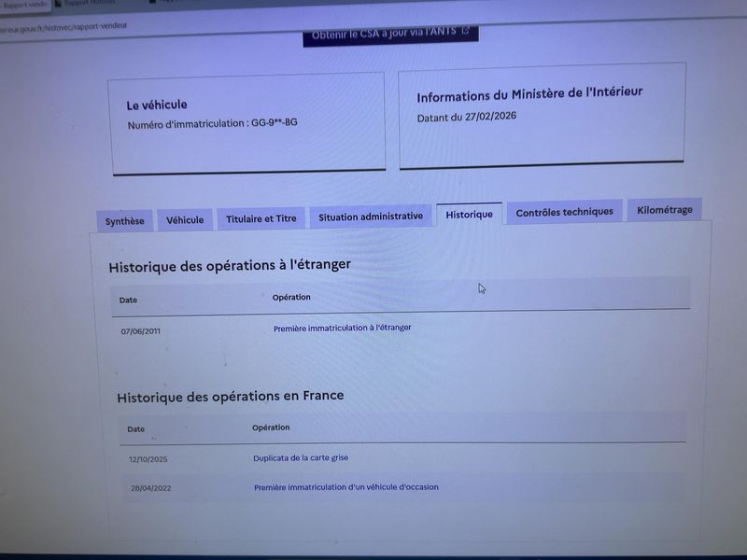Click the 'Datant du 27/02/2026' text
Viewport: 747px width, 560px height.
point(467,117)
